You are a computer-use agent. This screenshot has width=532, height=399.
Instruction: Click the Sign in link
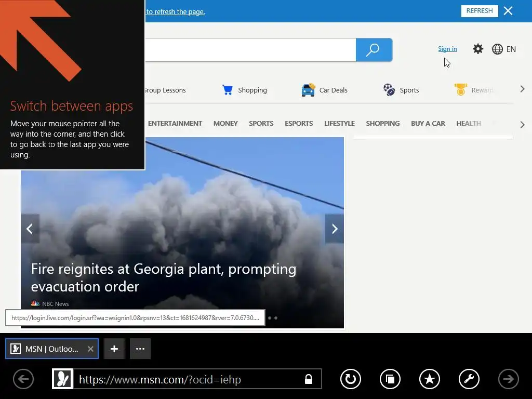[x=447, y=49]
